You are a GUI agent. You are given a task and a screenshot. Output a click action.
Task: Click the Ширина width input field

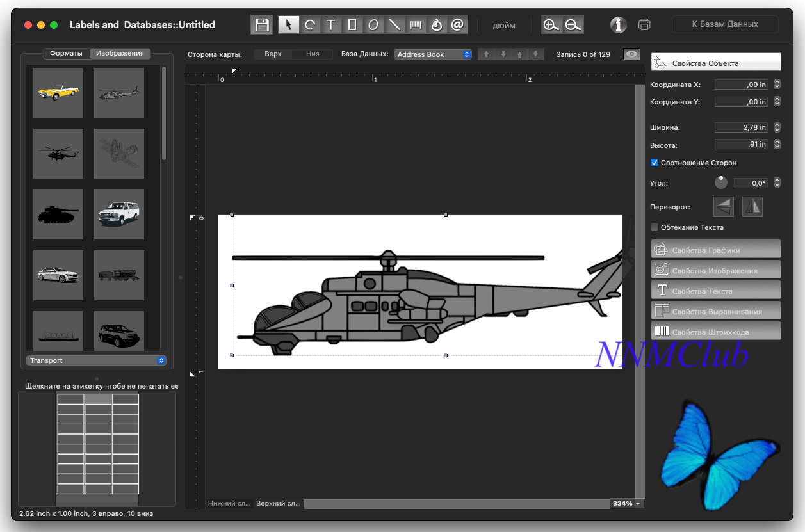pyautogui.click(x=741, y=127)
